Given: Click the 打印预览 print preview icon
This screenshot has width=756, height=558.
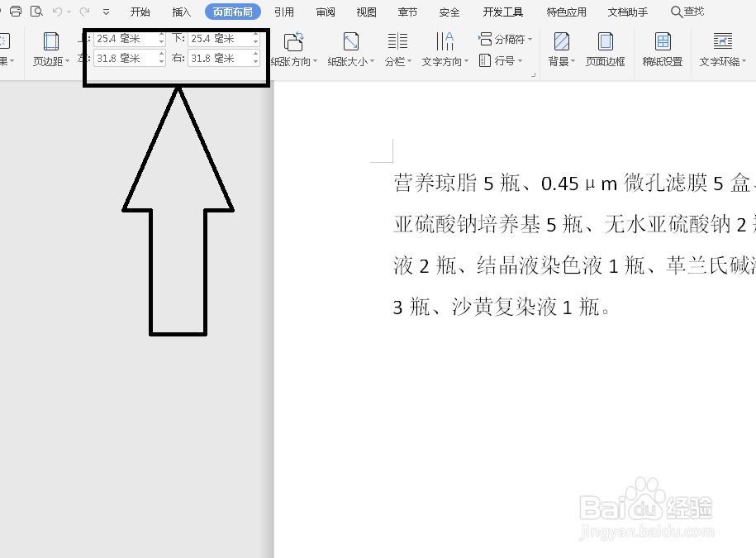Looking at the screenshot, I should (x=35, y=11).
